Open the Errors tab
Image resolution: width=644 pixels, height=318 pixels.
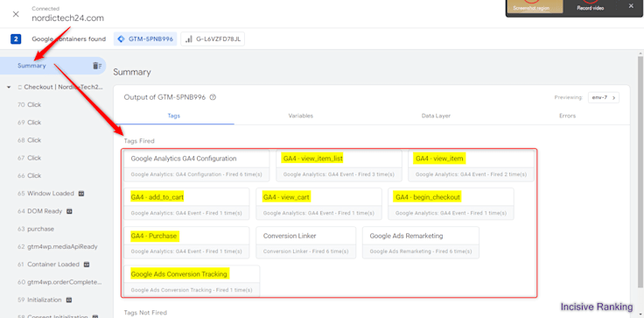click(x=567, y=116)
